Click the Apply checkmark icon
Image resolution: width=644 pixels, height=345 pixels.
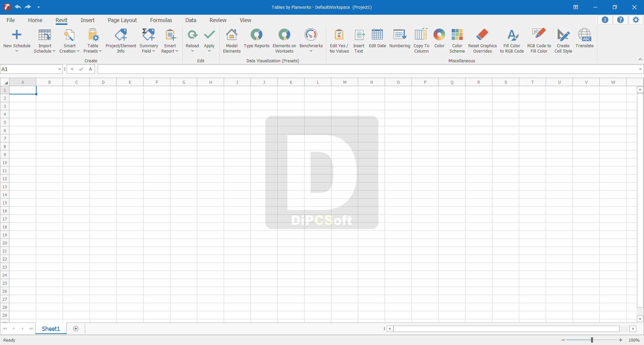coord(209,34)
